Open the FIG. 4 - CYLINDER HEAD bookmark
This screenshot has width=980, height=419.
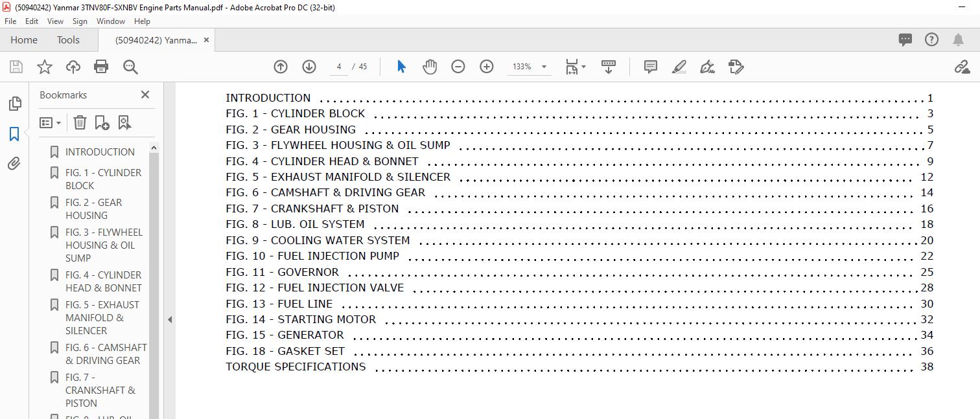pyautogui.click(x=103, y=282)
